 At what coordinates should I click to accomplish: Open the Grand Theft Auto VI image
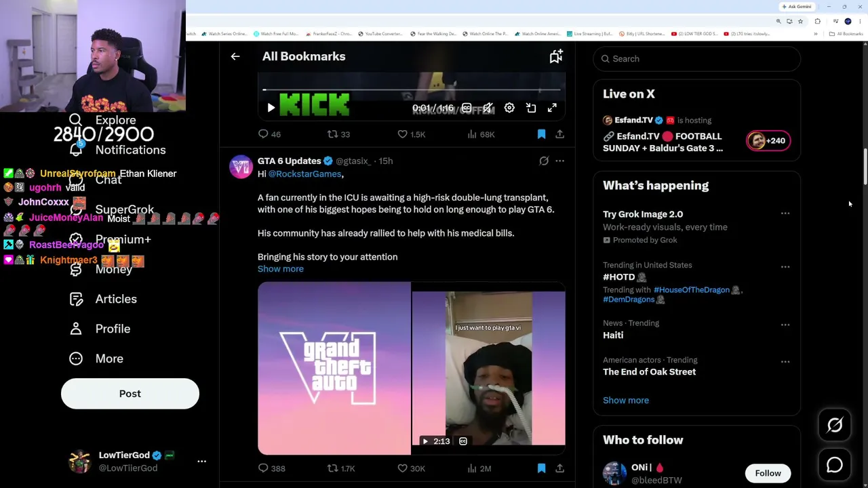pos(334,368)
